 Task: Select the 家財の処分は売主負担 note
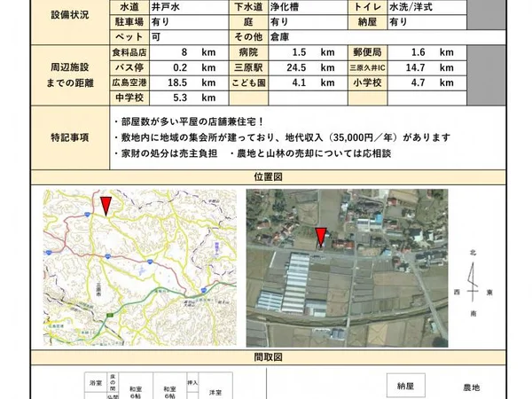point(166,153)
